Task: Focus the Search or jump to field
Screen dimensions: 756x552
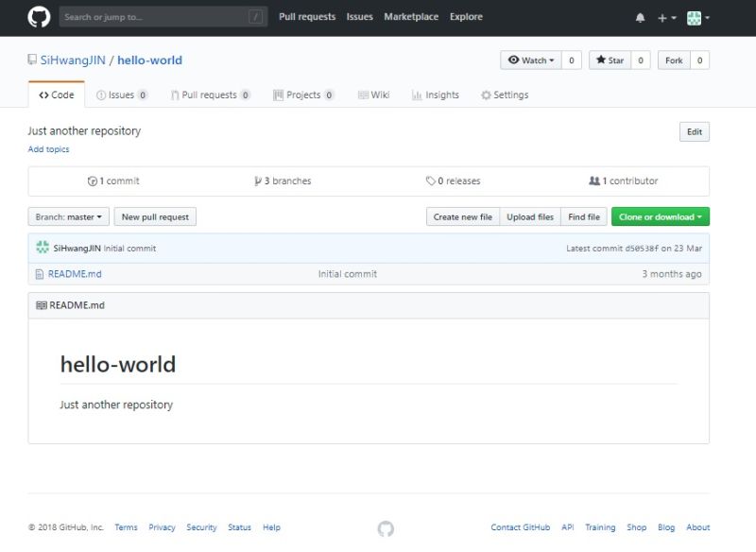Action: coord(163,17)
